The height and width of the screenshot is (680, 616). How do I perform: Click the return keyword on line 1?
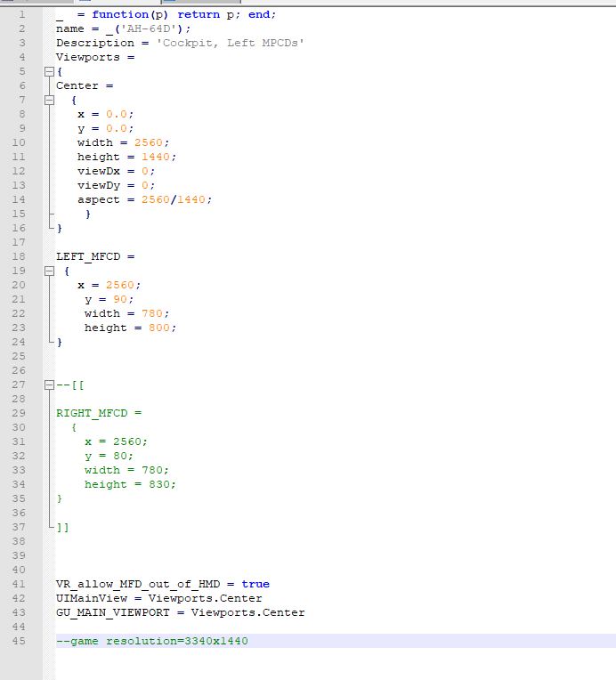pyautogui.click(x=199, y=14)
